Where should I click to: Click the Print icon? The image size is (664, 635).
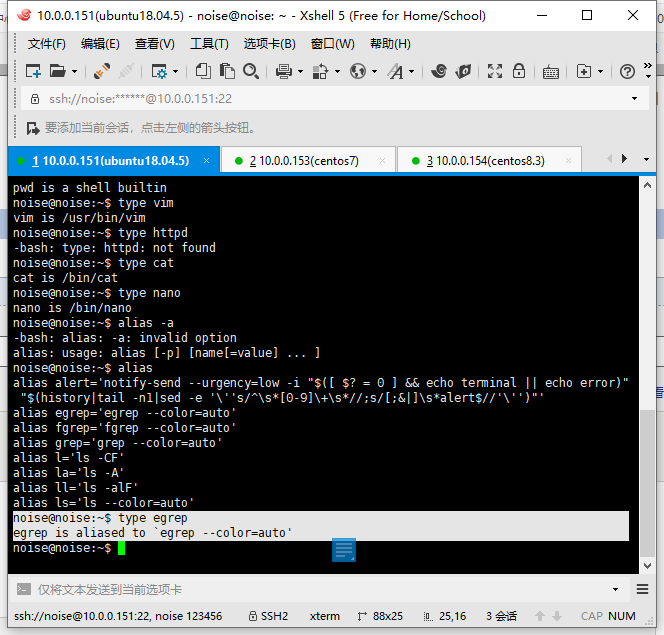coord(284,71)
